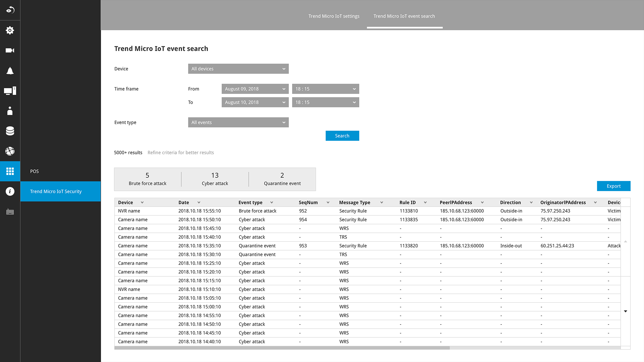644x362 pixels.
Task: Click the Search button
Action: point(342,136)
